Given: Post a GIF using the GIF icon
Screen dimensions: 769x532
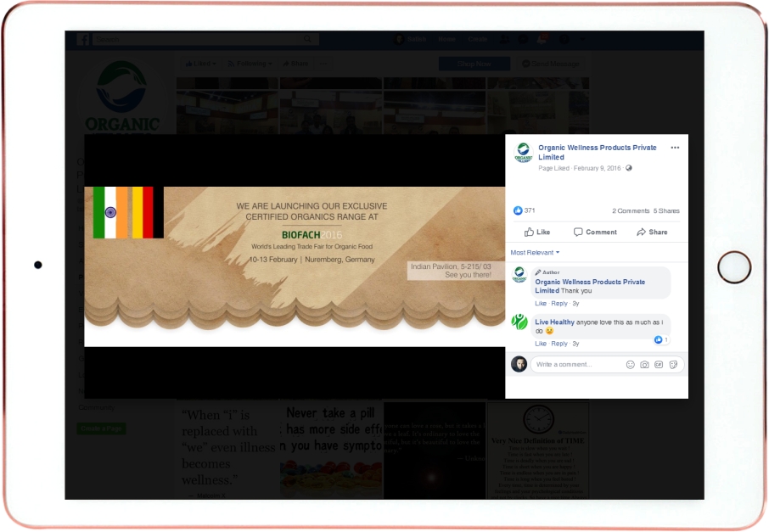Looking at the screenshot, I should [x=659, y=365].
